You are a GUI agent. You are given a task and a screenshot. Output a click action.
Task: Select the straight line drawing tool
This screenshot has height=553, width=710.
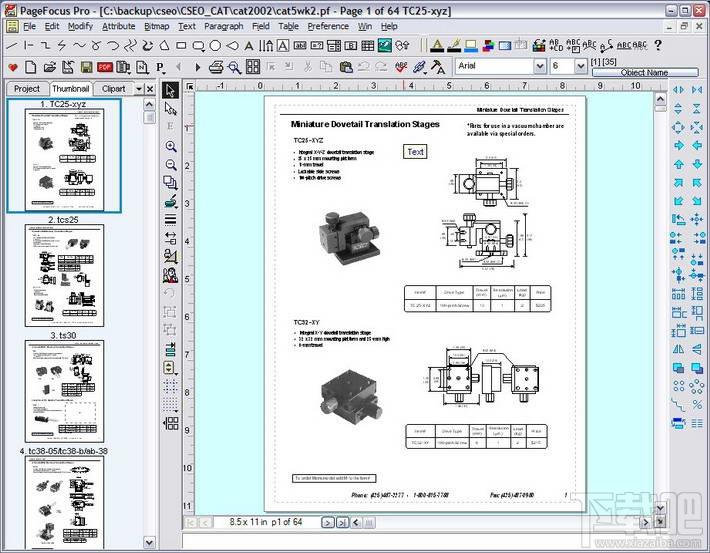point(12,45)
